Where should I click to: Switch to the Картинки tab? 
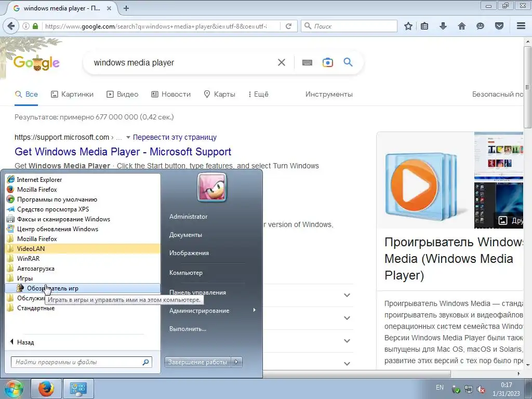click(x=72, y=94)
